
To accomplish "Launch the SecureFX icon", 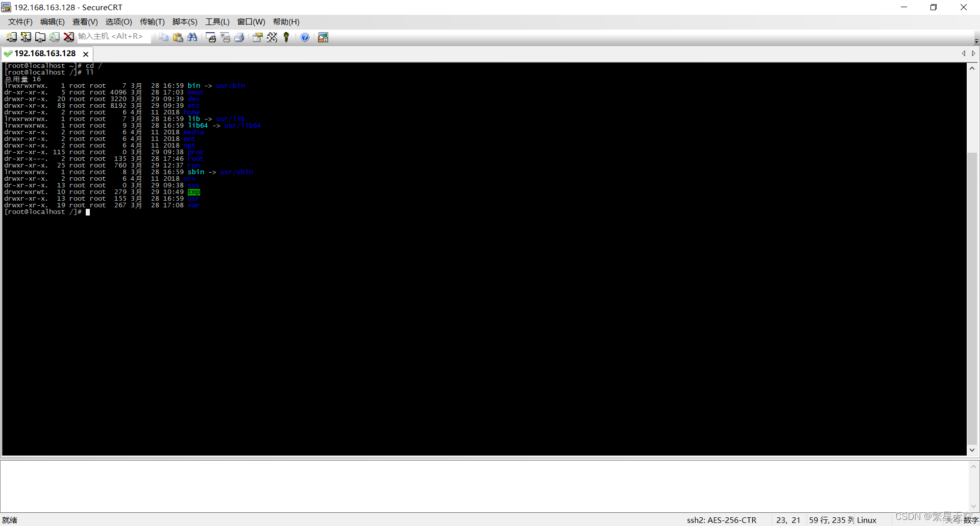I will pyautogui.click(x=323, y=37).
